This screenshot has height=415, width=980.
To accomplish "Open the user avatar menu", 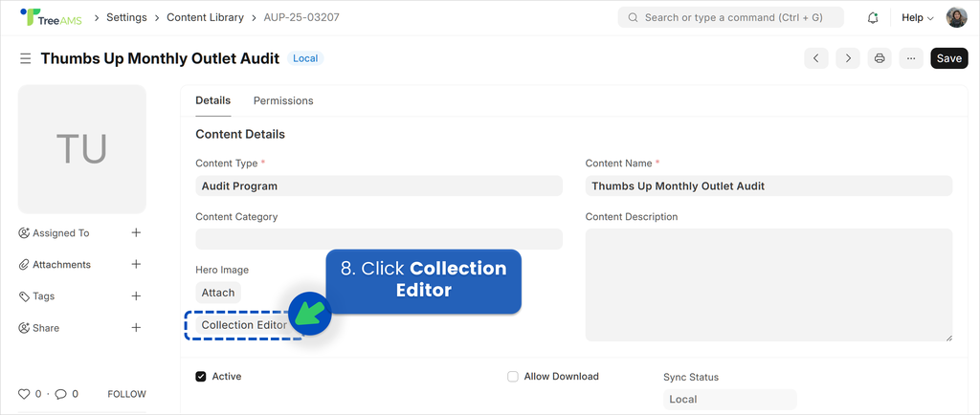I will point(956,17).
